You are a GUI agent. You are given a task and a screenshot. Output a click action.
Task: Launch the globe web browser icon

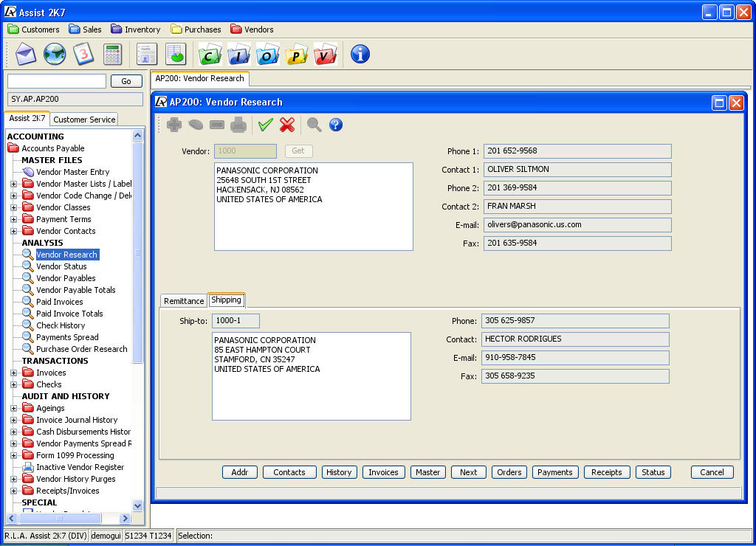tap(55, 54)
